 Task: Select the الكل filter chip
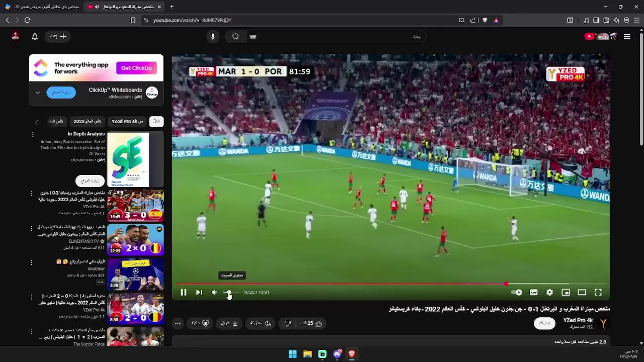pyautogui.click(x=156, y=122)
